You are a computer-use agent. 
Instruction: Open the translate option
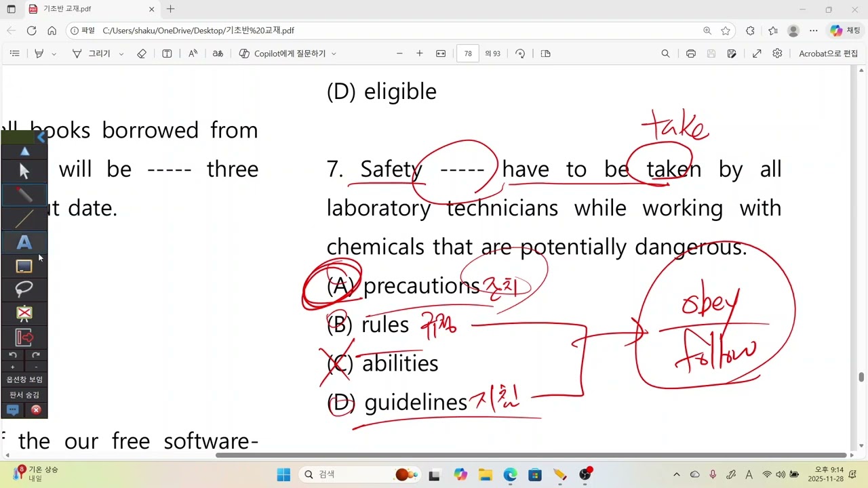coord(218,54)
